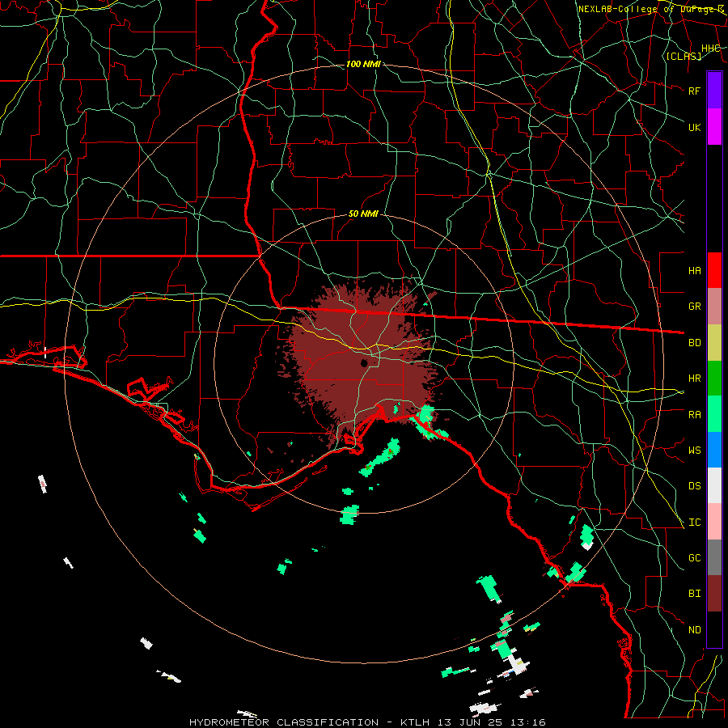The width and height of the screenshot is (728, 728).
Task: Click the magenta UK legend color swatch
Action: coord(714,127)
